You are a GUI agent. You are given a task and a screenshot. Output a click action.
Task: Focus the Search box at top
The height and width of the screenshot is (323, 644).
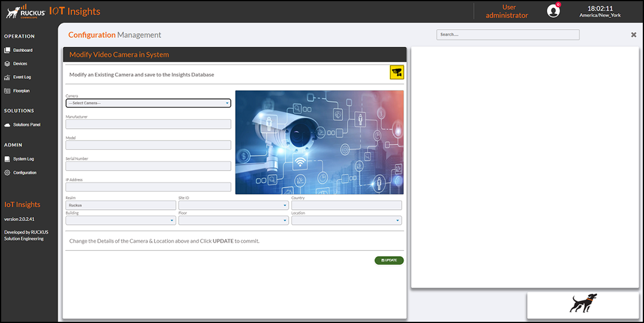[x=508, y=35]
